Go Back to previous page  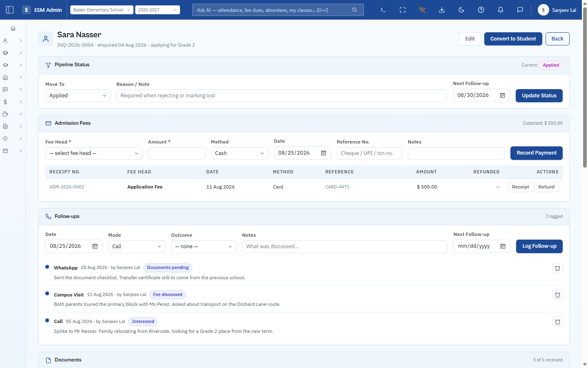point(557,39)
